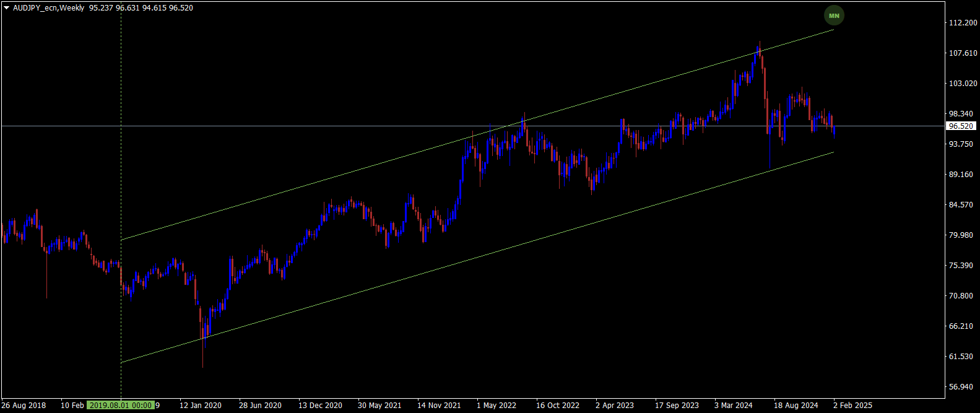Click the 84.570 price axis label
Screen dimensions: 980x413
point(961,205)
